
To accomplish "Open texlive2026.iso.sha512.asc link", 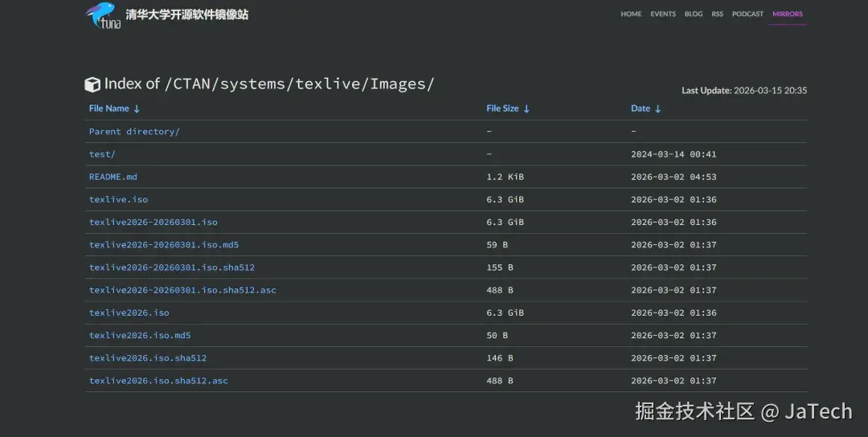I will [158, 381].
